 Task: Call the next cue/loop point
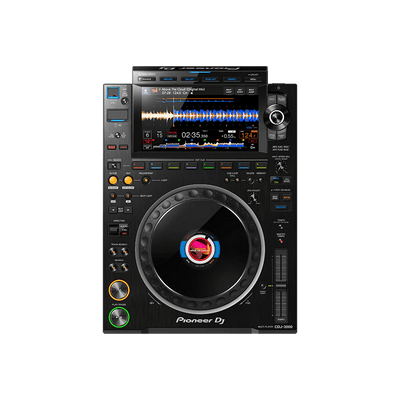click(x=237, y=180)
